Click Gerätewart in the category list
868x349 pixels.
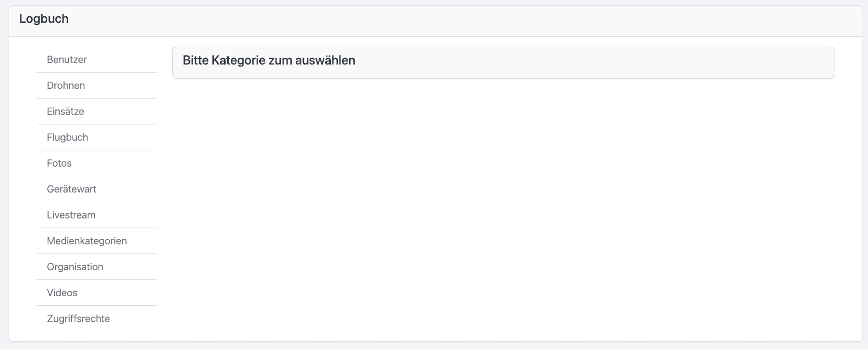click(x=71, y=189)
